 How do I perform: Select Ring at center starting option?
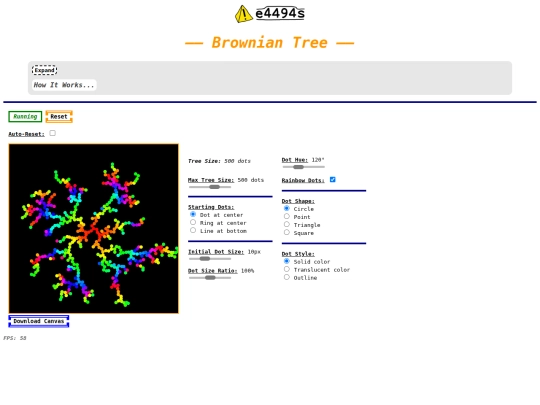pyautogui.click(x=193, y=222)
